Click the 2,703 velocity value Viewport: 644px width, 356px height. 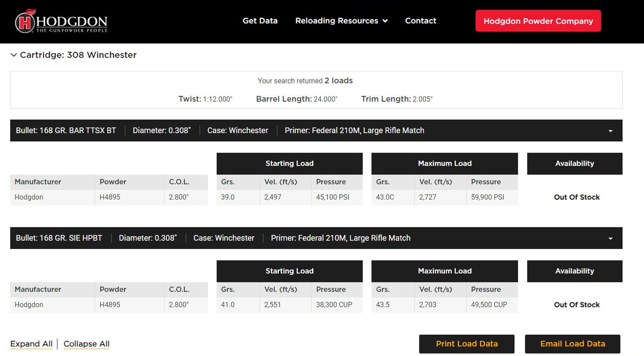(x=428, y=305)
